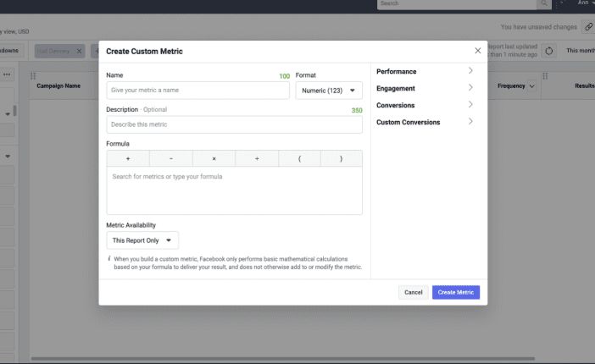
Task: Insert the plus operator into formula
Action: click(x=128, y=159)
